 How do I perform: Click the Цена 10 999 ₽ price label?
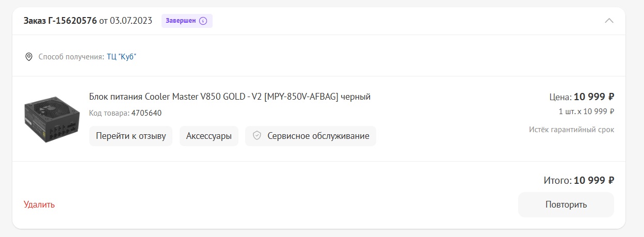pyautogui.click(x=582, y=97)
